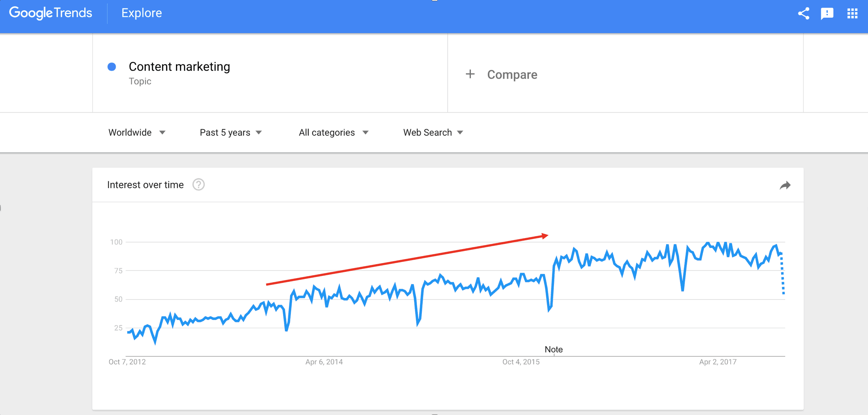Click the Interest over time heading
The height and width of the screenshot is (415, 868).
pos(145,185)
